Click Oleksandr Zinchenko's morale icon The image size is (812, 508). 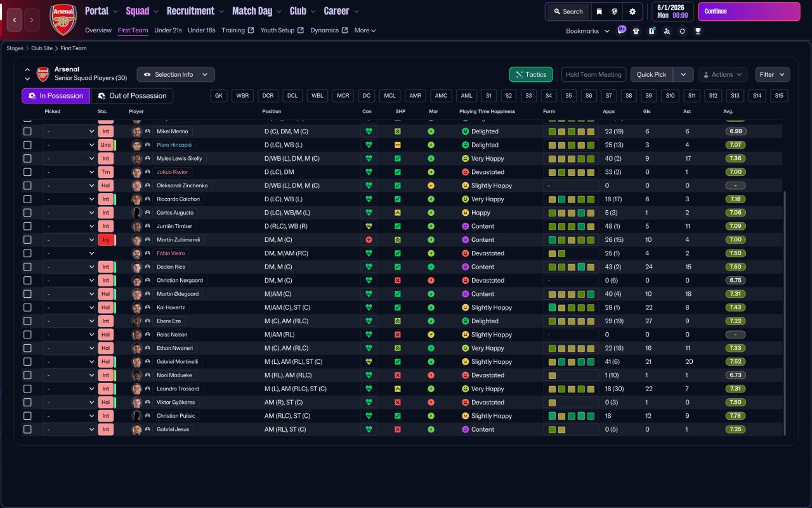pyautogui.click(x=431, y=185)
